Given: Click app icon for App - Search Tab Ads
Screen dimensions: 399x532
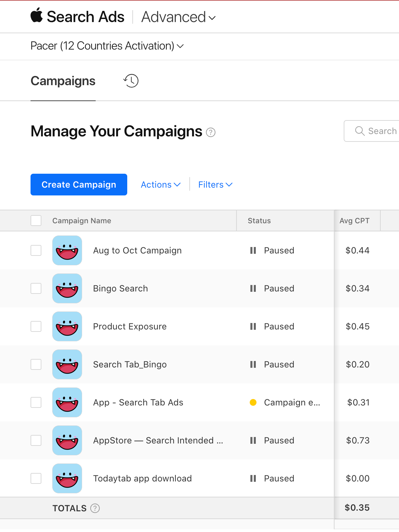Looking at the screenshot, I should tap(67, 402).
